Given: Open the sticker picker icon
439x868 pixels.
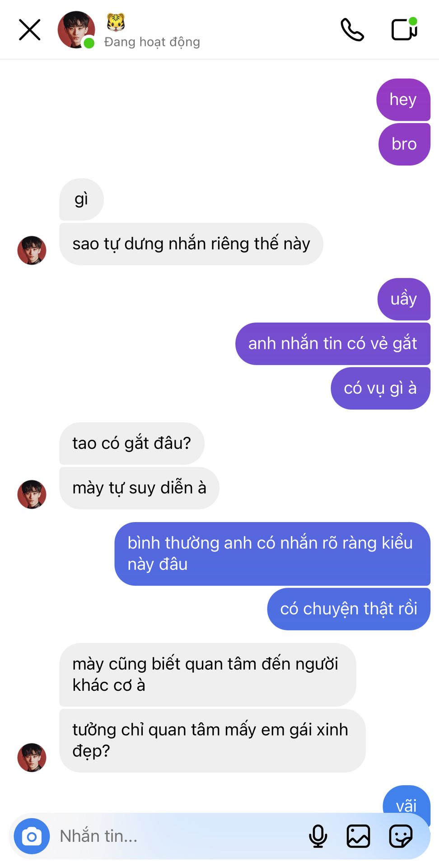Looking at the screenshot, I should 401,836.
